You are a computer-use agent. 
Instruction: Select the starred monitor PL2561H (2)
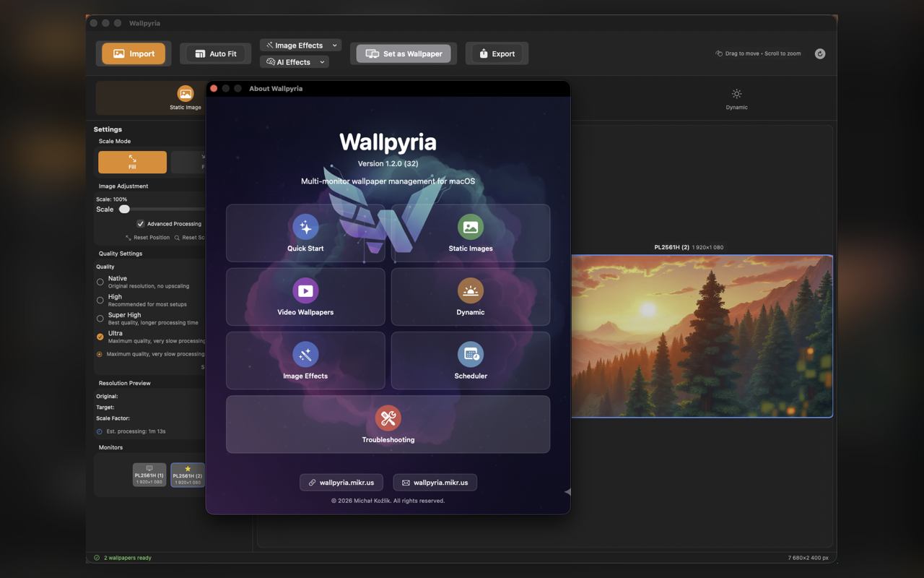pos(188,475)
